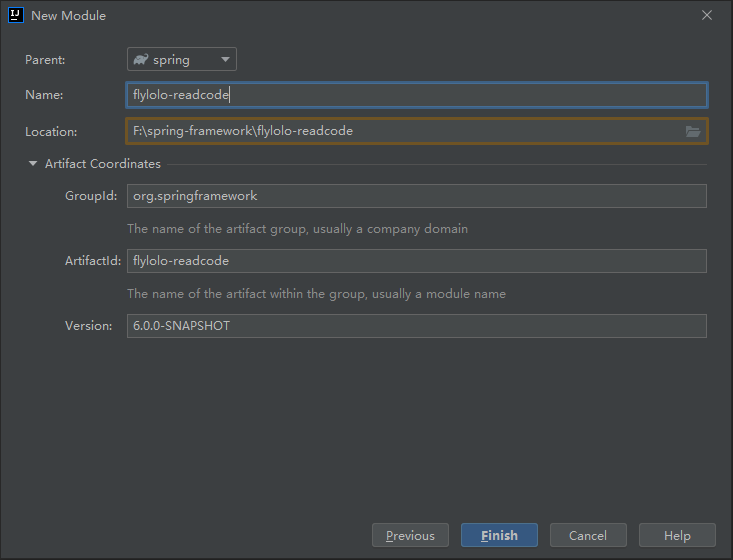Click the ArtifactId input field
The height and width of the screenshot is (560, 733).
(x=417, y=261)
